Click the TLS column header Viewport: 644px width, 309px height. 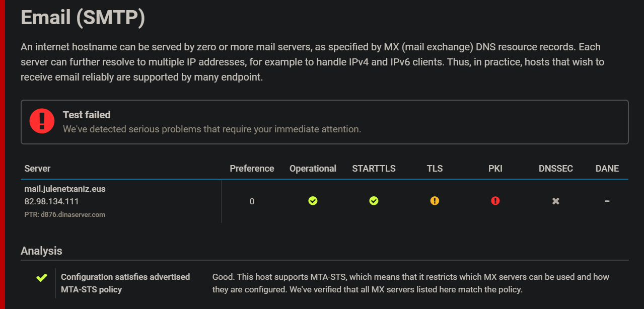435,169
